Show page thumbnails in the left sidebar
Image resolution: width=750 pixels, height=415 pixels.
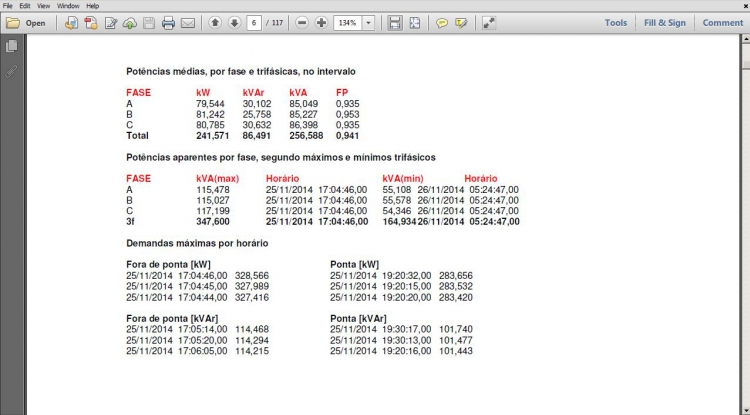(x=12, y=46)
